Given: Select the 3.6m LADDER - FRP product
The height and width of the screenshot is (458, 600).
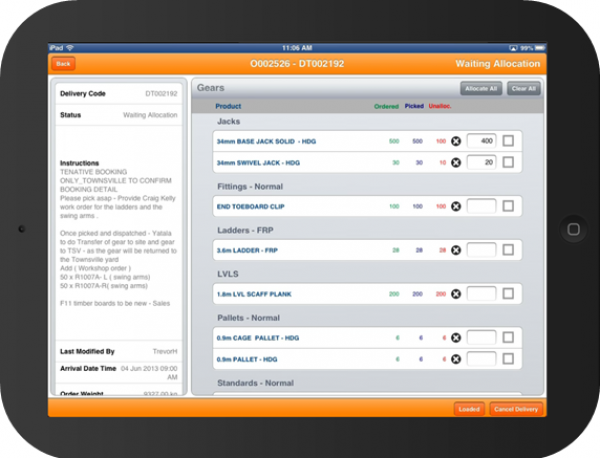Looking at the screenshot, I should (247, 251).
